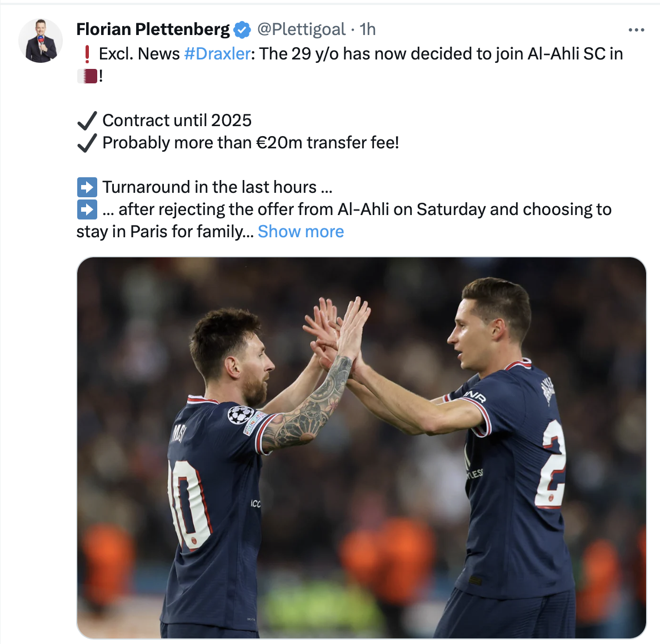Open the attached high-five photo
Screen dimensions: 660x644
pyautogui.click(x=361, y=447)
